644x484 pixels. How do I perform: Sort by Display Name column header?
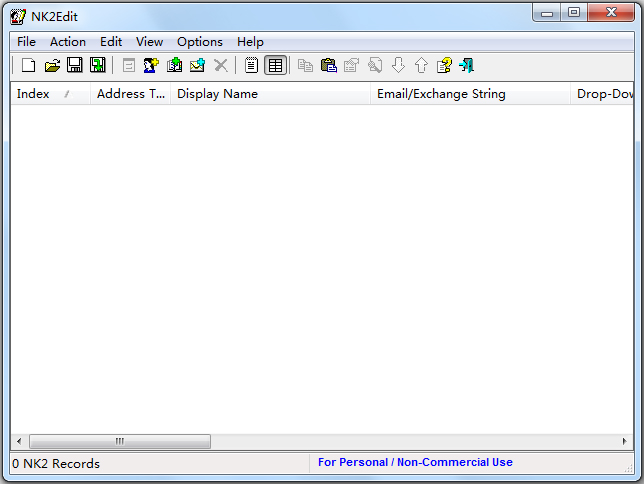(x=270, y=94)
